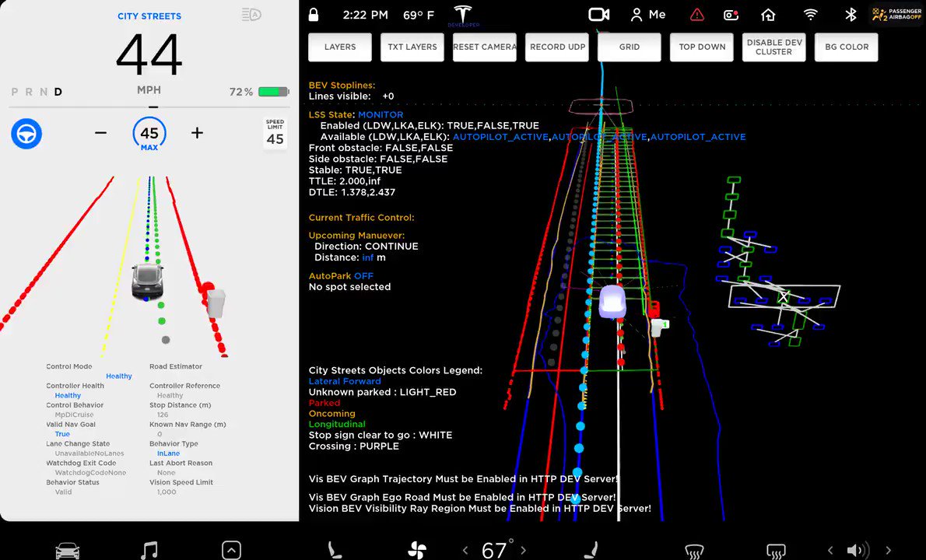Tap 'Stop sign clear to go : WHITE' legend
Image resolution: width=926 pixels, height=560 pixels.
tap(381, 435)
